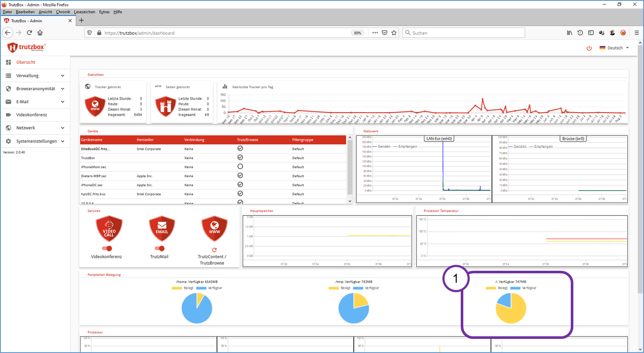Click the trutzbox logo
Screen dimensions: 644x353
26,48
